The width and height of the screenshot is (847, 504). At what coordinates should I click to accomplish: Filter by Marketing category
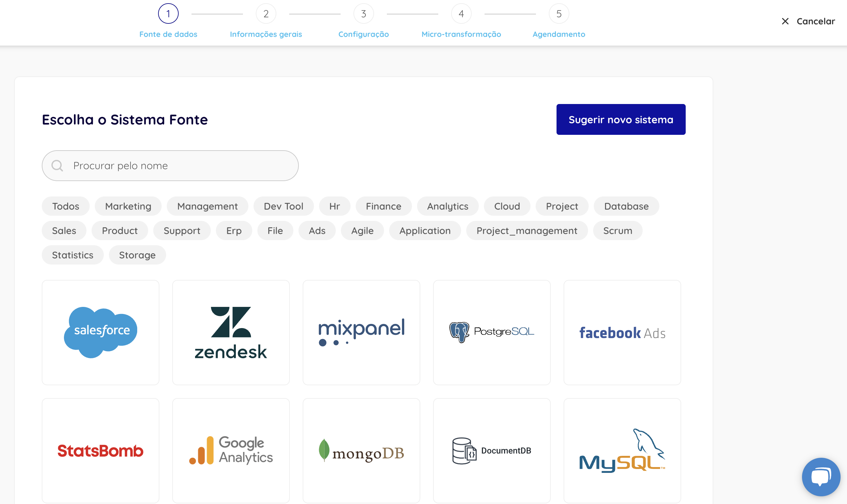[x=128, y=206]
